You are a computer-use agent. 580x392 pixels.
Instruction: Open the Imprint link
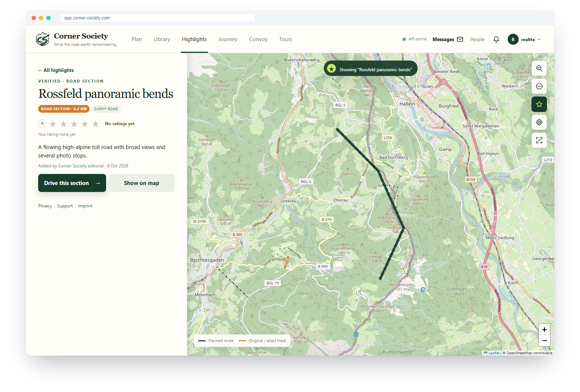point(85,206)
